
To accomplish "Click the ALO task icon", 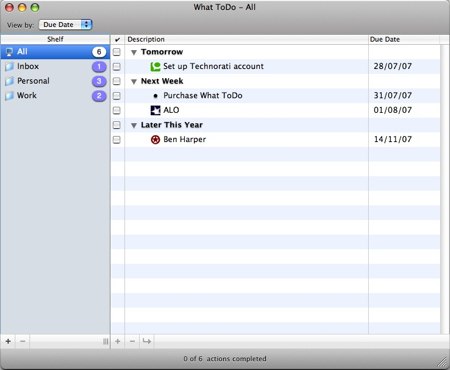I will coord(155,110).
